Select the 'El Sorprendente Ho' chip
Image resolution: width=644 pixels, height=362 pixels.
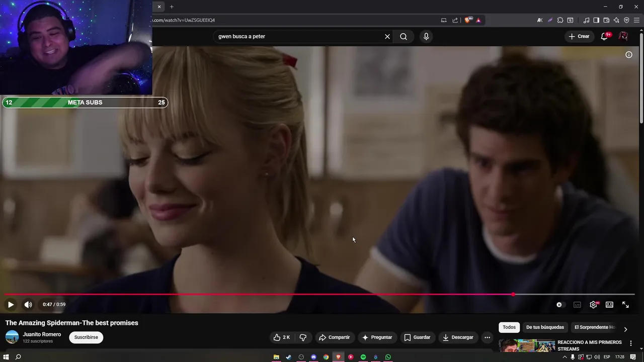595,327
